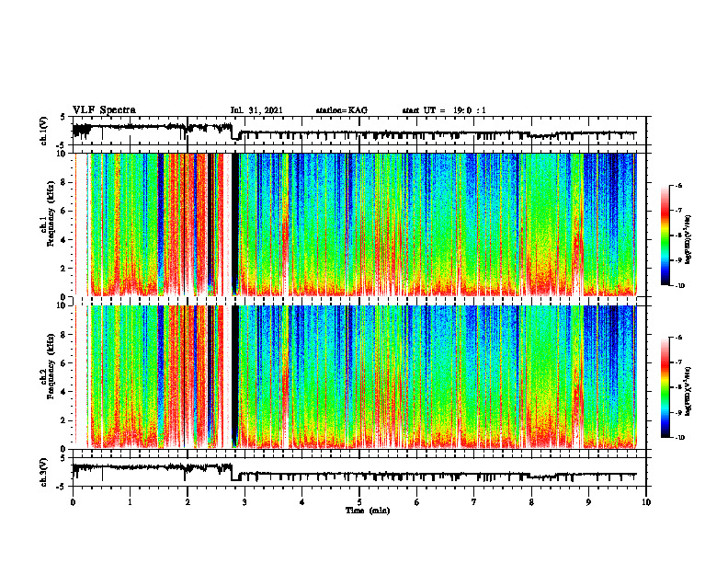Click the ch.3 voltage waveform panel

359,472
